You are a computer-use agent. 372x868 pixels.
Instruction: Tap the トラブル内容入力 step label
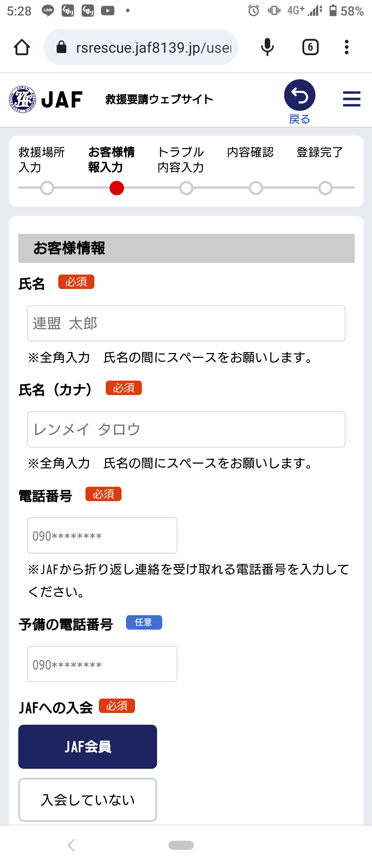pyautogui.click(x=180, y=159)
